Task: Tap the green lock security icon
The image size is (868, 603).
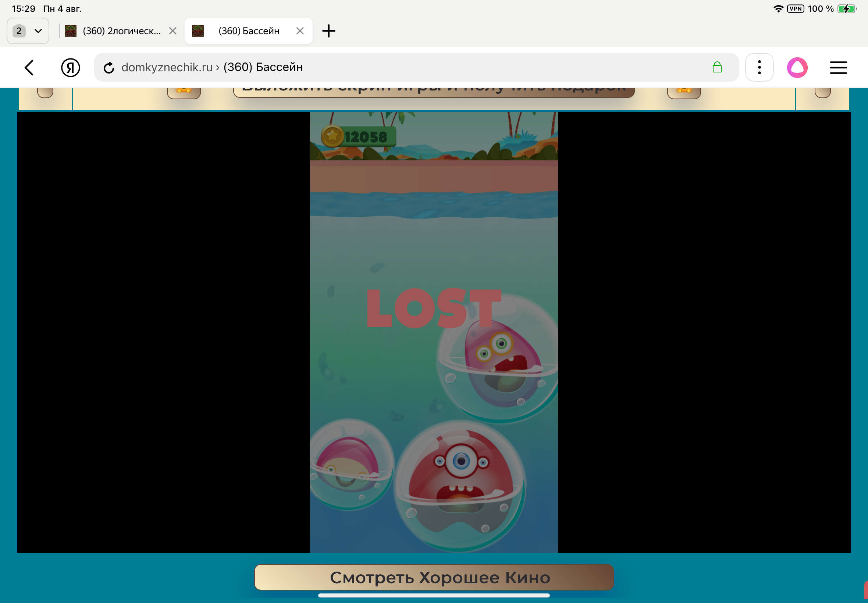Action: tap(717, 67)
